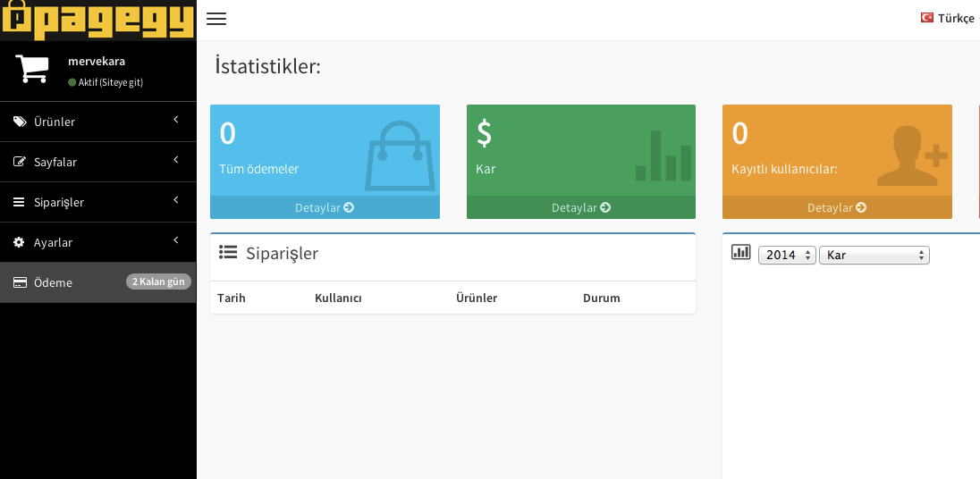Click the Ürünler column header in the table
980x479 pixels.
(477, 298)
